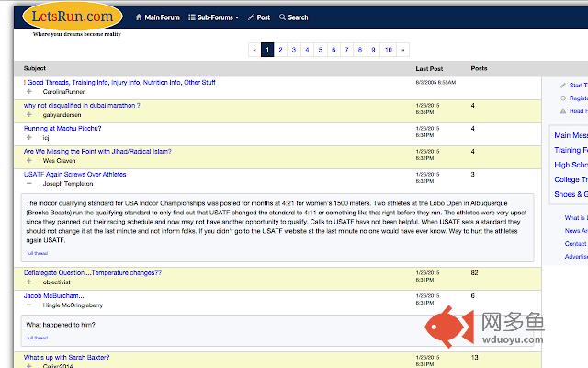The image size is (588, 368).
Task: Go to page 2 of the threads
Action: [280, 50]
